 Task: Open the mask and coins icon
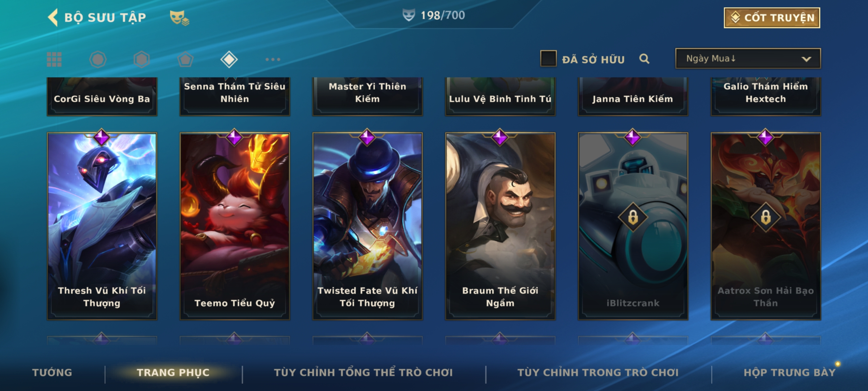179,17
